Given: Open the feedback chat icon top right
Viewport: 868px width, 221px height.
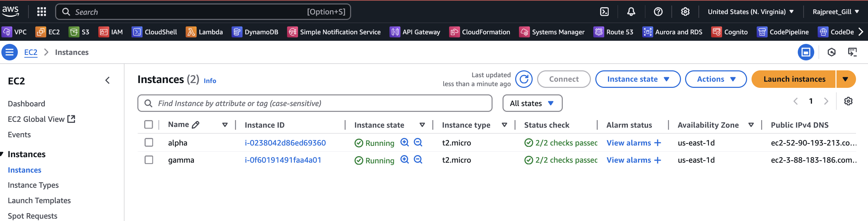Looking at the screenshot, I should (x=852, y=52).
